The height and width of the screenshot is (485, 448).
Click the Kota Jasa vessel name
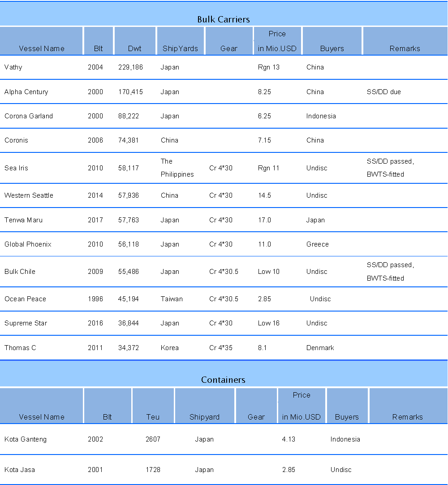pyautogui.click(x=20, y=469)
